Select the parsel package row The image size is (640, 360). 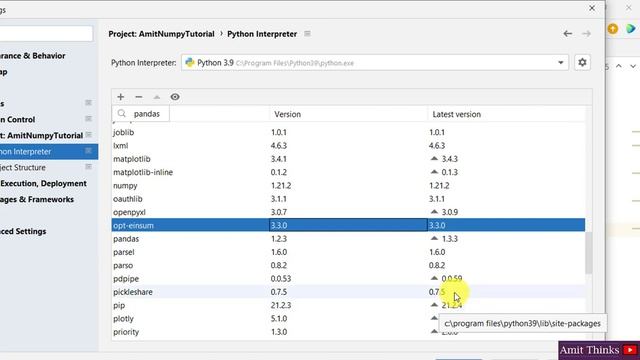pos(348,252)
